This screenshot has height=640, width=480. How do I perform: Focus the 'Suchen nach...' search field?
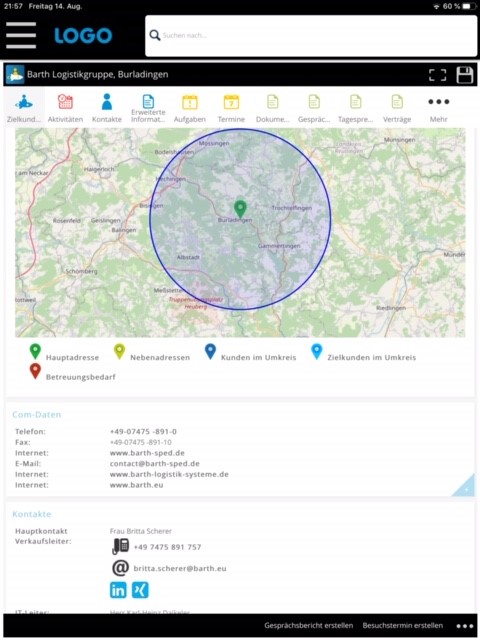click(x=311, y=36)
